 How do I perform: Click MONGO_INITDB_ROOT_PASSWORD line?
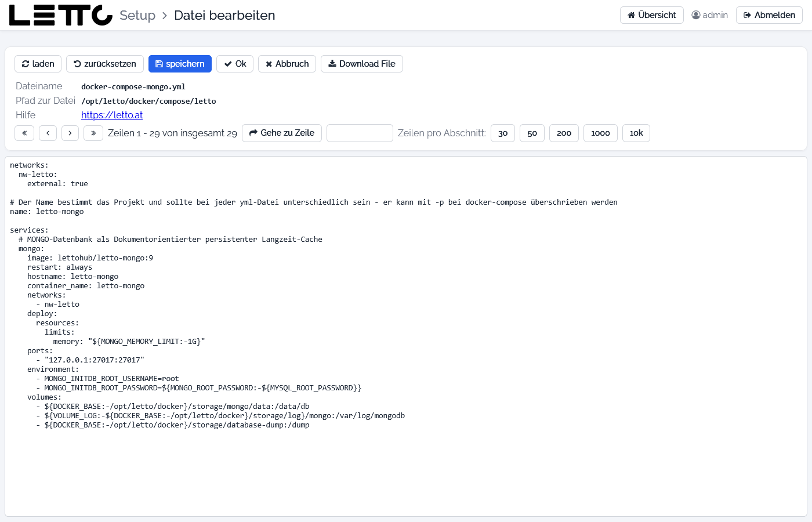point(198,388)
